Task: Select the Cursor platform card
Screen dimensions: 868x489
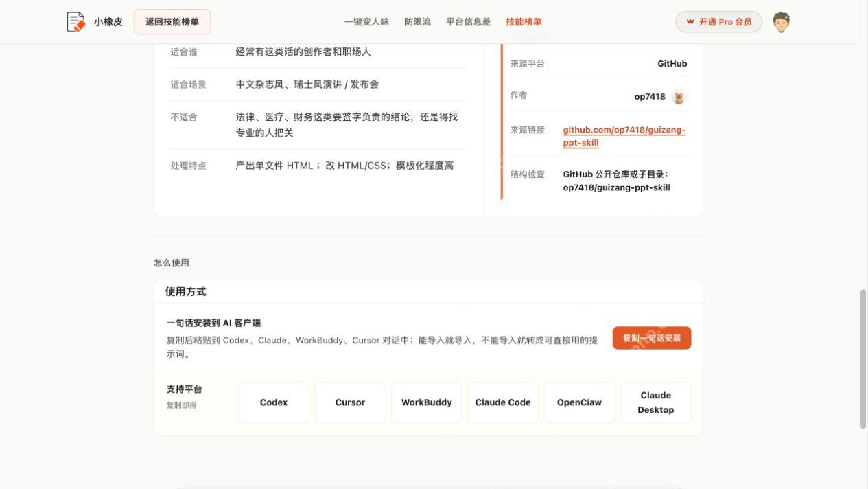Action: [x=350, y=402]
